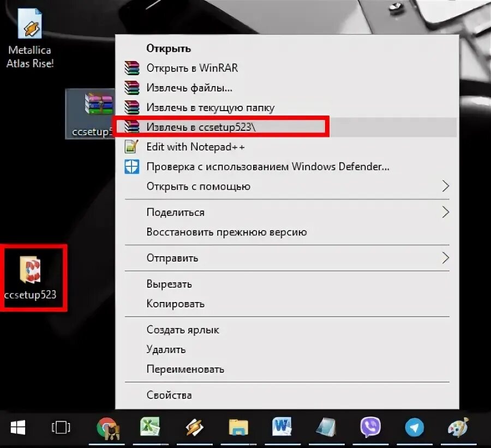491x448 pixels.
Task: Click WinRAR icon beside Извлечь в текущую папку
Action: tap(132, 107)
